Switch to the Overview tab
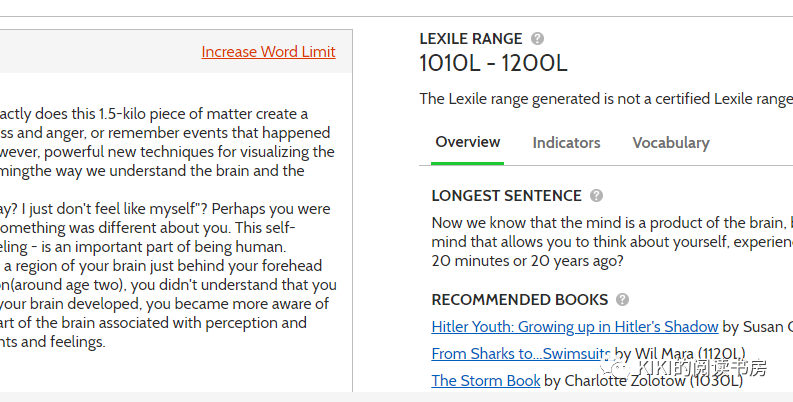The width and height of the screenshot is (793, 402). pos(467,142)
